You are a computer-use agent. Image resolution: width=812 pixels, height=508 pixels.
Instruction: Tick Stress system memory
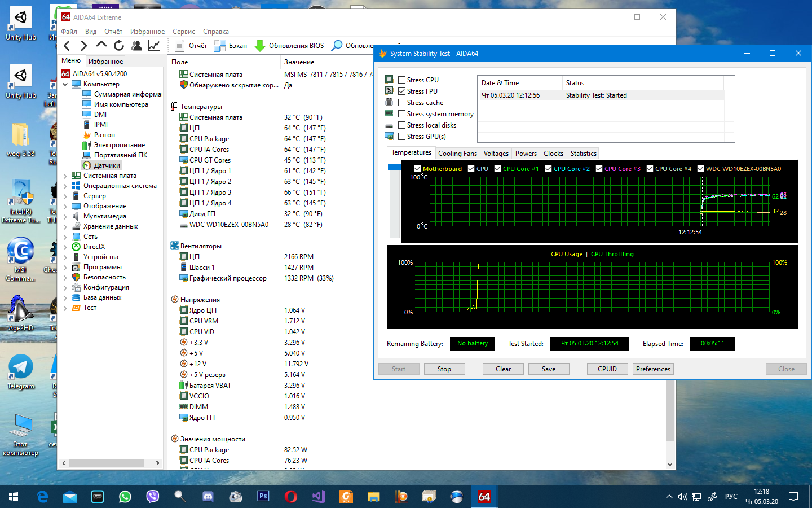(402, 114)
